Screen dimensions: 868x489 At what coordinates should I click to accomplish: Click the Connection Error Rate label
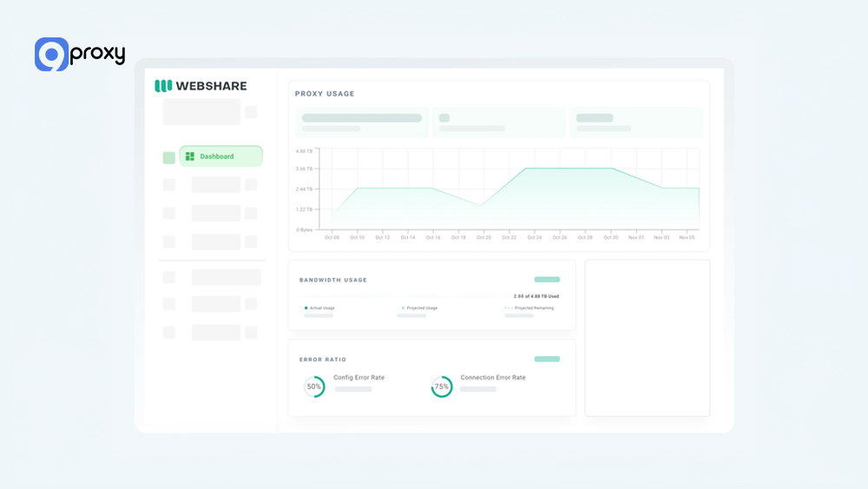492,378
